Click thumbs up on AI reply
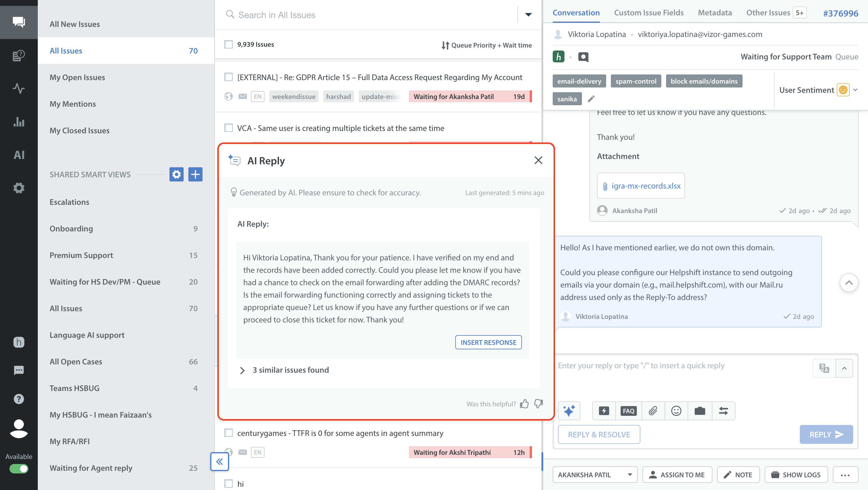 [x=524, y=404]
